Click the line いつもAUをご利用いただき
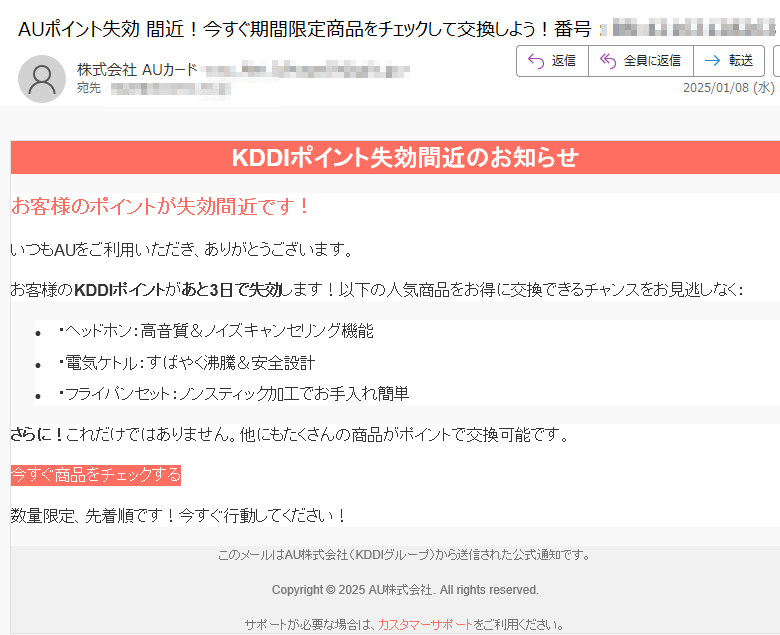This screenshot has width=780, height=635. 182,249
